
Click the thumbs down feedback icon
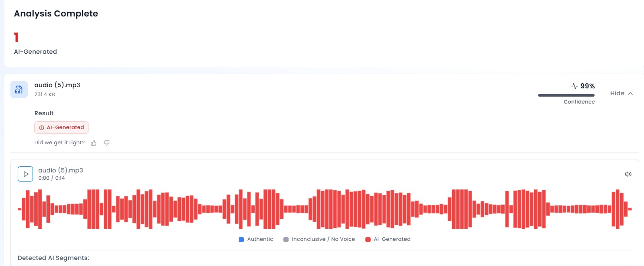[x=107, y=143]
